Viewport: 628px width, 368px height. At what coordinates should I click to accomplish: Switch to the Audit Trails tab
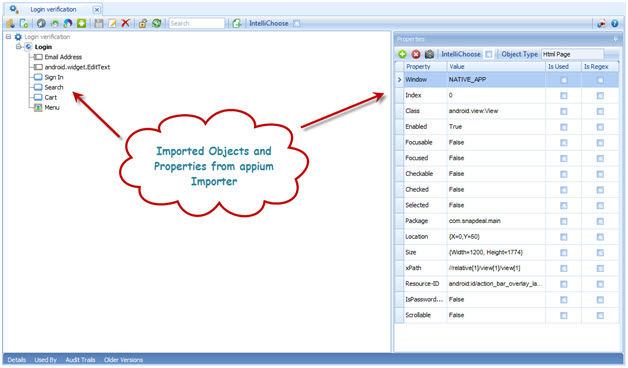80,360
